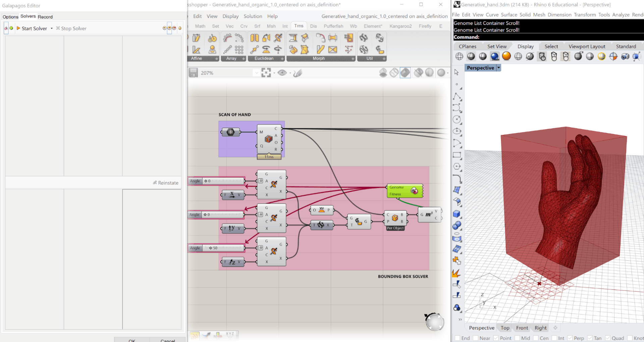Select Rhino's orange sphere display mode icon
The width and height of the screenshot is (644, 342).
(506, 56)
